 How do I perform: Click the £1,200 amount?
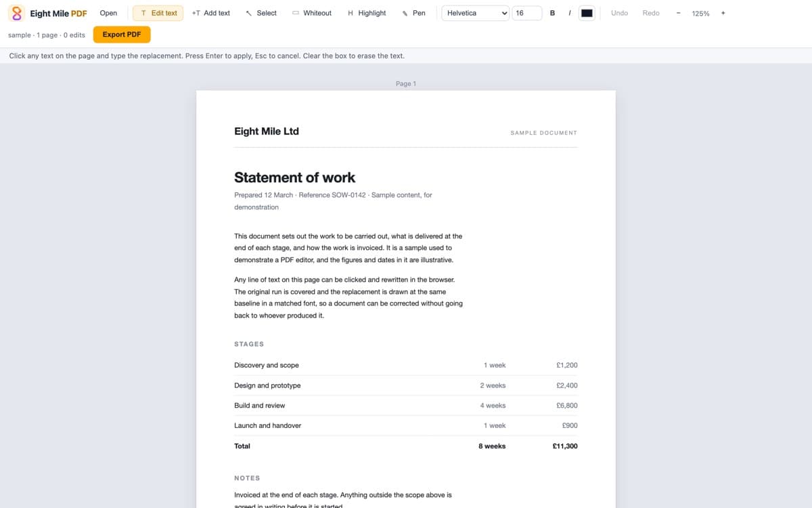(566, 365)
